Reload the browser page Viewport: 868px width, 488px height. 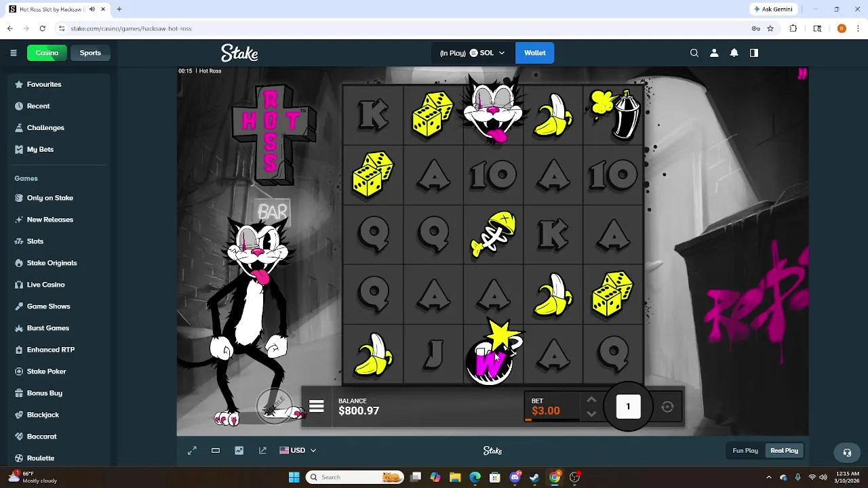42,28
